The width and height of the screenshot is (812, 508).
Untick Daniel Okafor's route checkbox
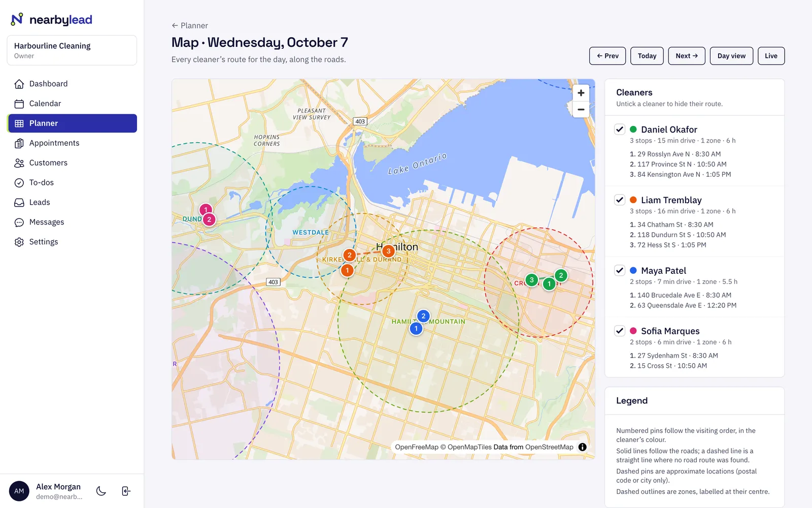(620, 129)
